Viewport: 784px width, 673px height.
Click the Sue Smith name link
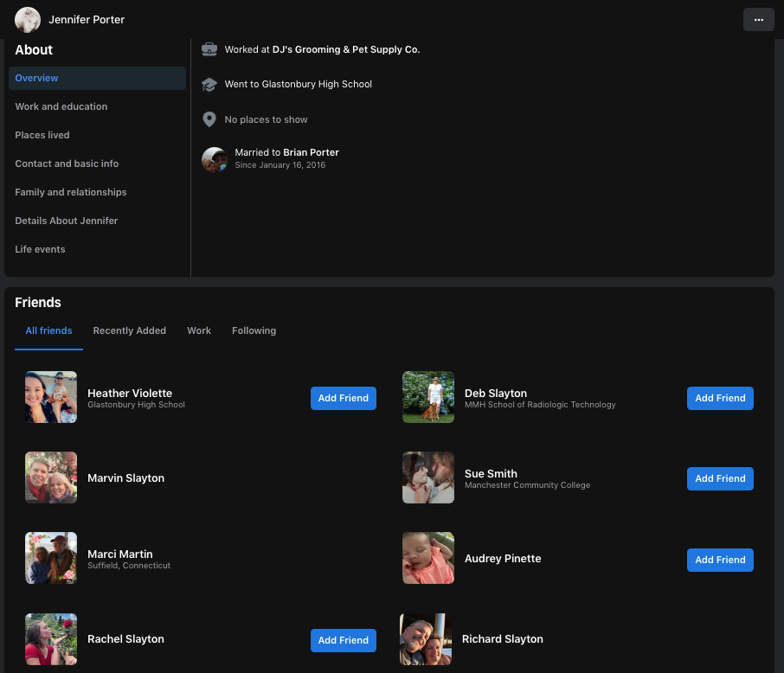tap(491, 473)
